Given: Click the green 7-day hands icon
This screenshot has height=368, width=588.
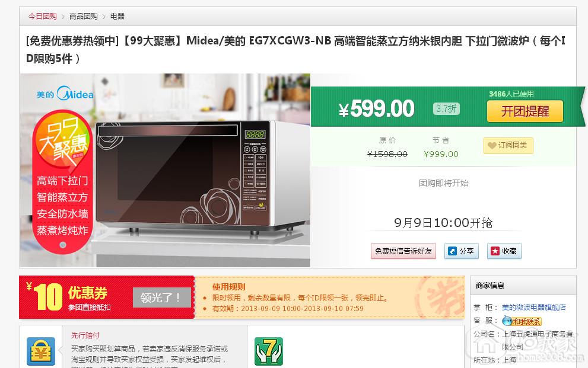Looking at the screenshot, I should point(269,351).
